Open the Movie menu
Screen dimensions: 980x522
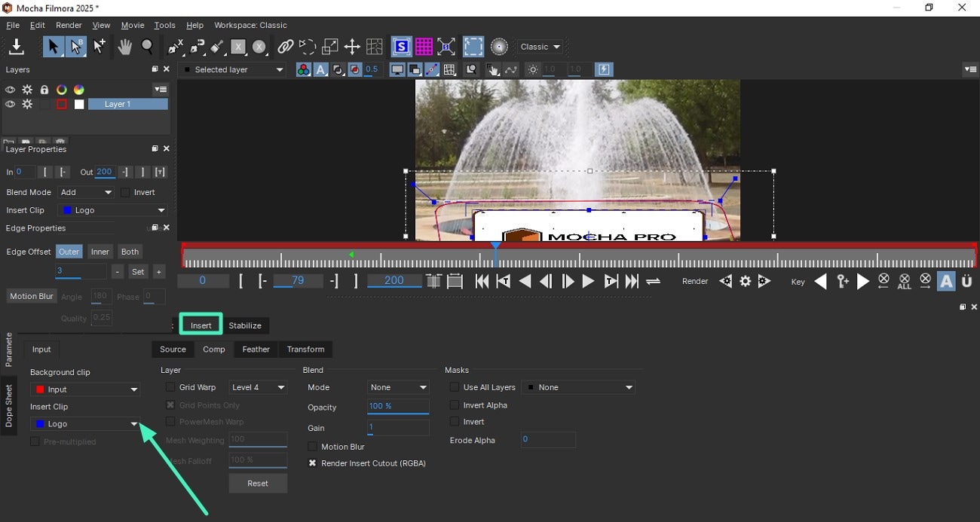point(132,25)
